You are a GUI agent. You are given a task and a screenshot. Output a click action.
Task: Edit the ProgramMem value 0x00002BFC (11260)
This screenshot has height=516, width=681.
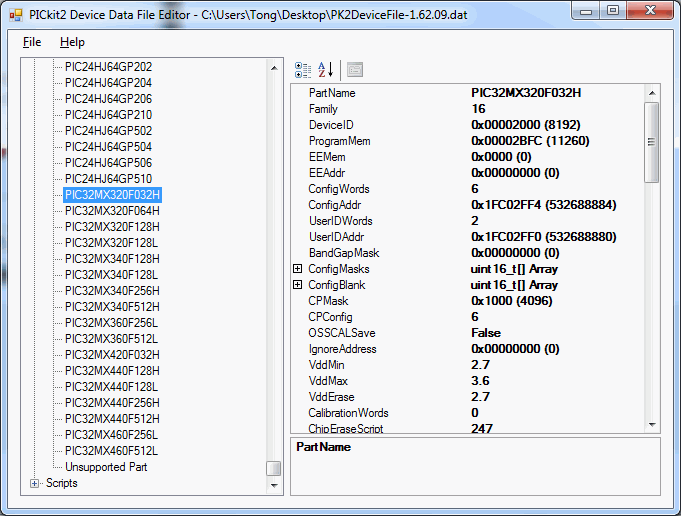click(x=530, y=141)
